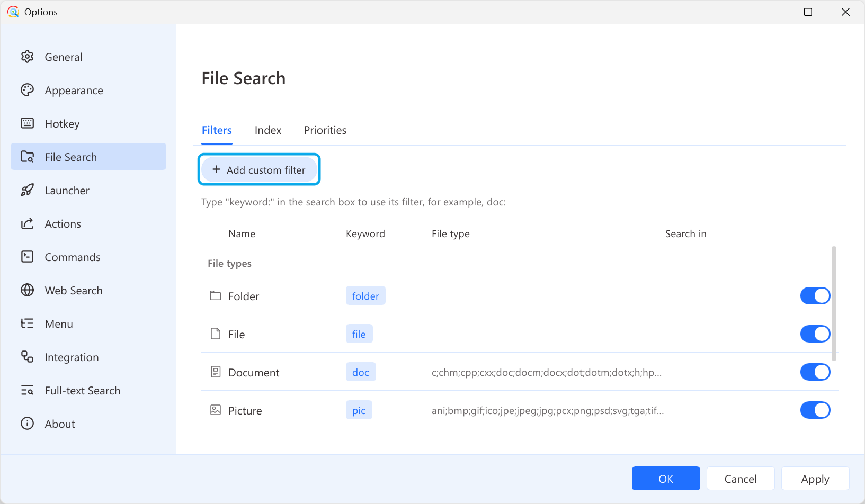The width and height of the screenshot is (865, 504).
Task: Switch to the Filters tab
Action: (x=217, y=130)
